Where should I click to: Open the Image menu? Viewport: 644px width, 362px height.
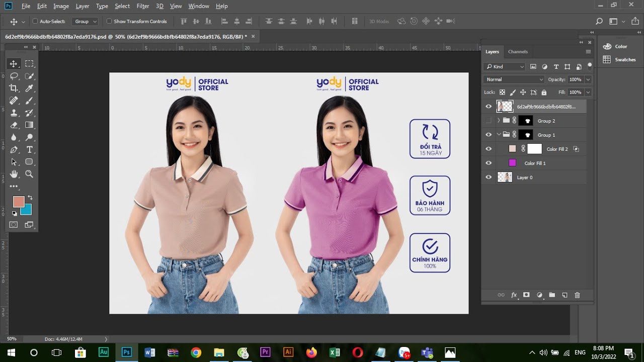tap(61, 6)
